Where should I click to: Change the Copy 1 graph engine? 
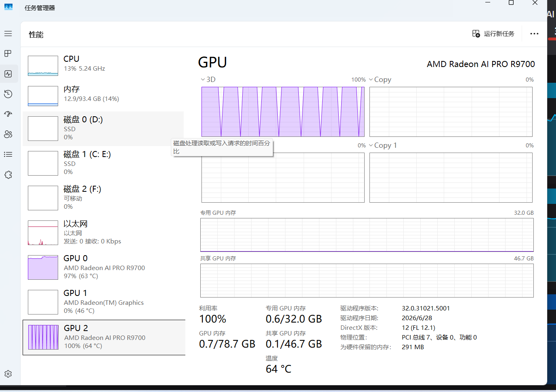pyautogui.click(x=383, y=145)
